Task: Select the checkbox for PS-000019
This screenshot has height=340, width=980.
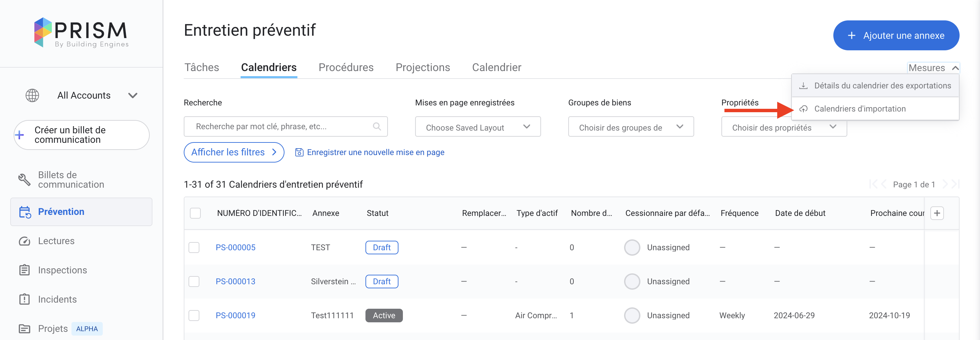Action: [x=194, y=315]
